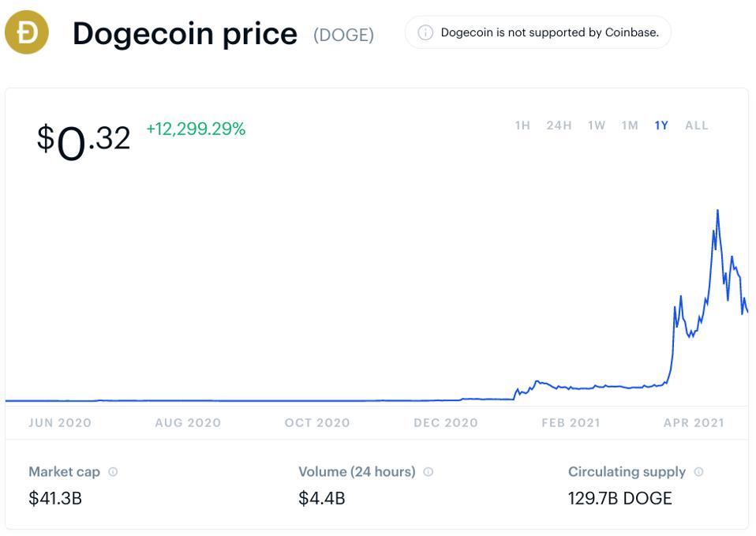This screenshot has height=536, width=756.
Task: Click the $41.3B market cap value
Action: [55, 498]
